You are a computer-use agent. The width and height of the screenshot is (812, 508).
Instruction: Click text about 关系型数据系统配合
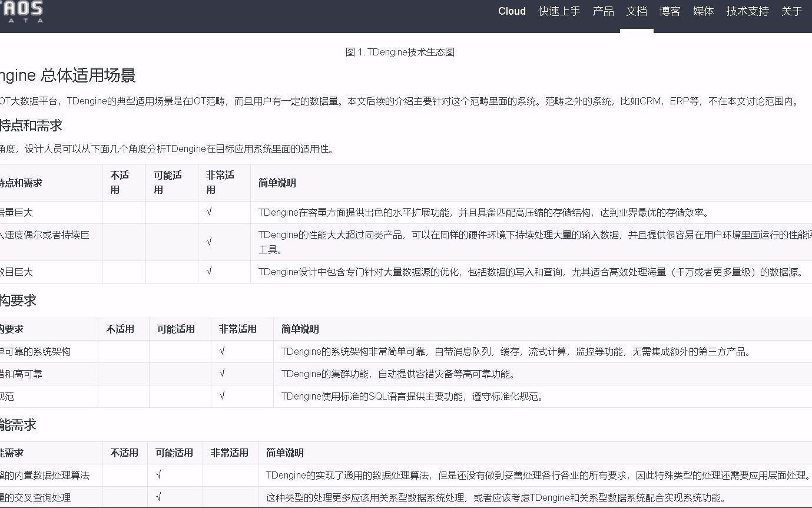[496, 497]
